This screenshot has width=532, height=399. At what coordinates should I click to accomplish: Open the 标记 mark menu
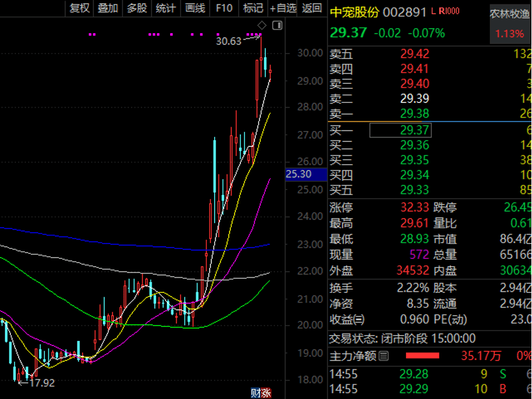[253, 8]
